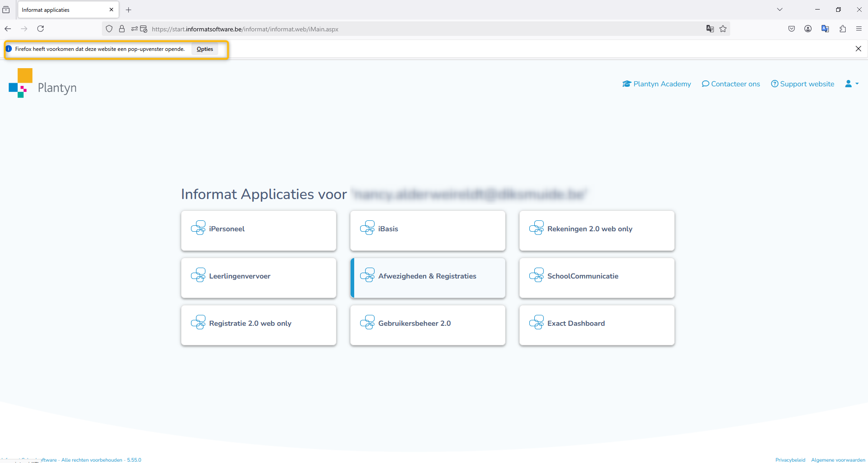Open Afwezigheden & Registraties
The image size is (868, 463).
coord(428,278)
